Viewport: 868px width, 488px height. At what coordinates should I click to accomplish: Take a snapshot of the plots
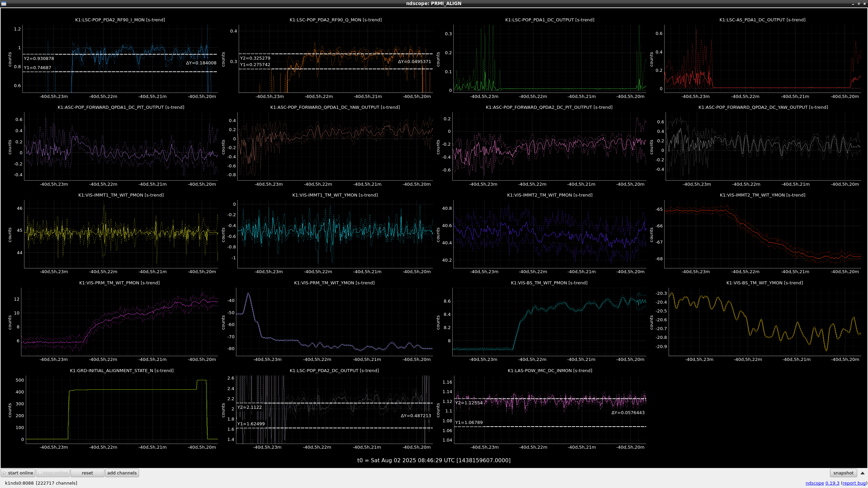click(843, 473)
